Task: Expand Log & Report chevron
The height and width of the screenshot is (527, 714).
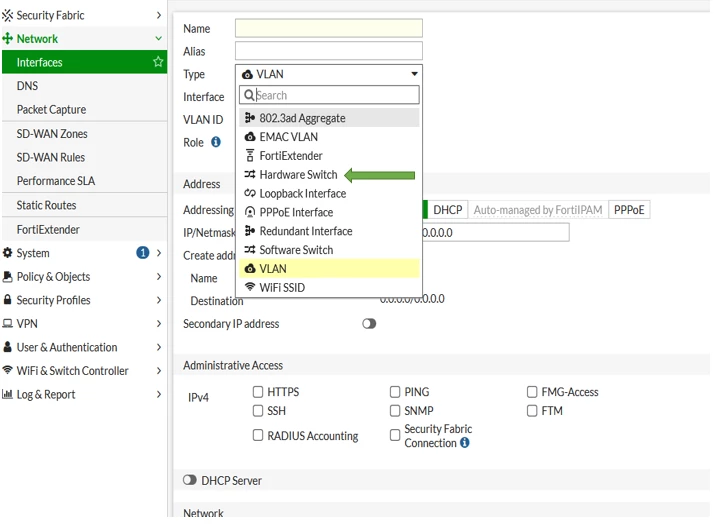Action: click(x=158, y=394)
